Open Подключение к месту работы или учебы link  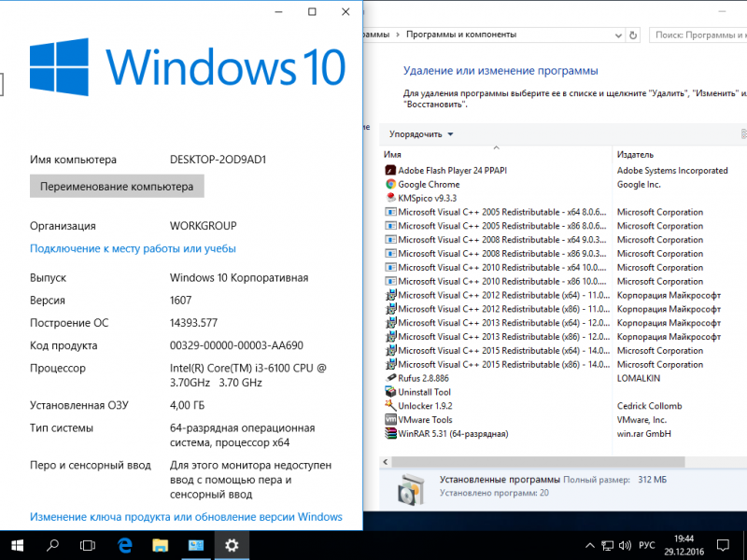tap(133, 248)
